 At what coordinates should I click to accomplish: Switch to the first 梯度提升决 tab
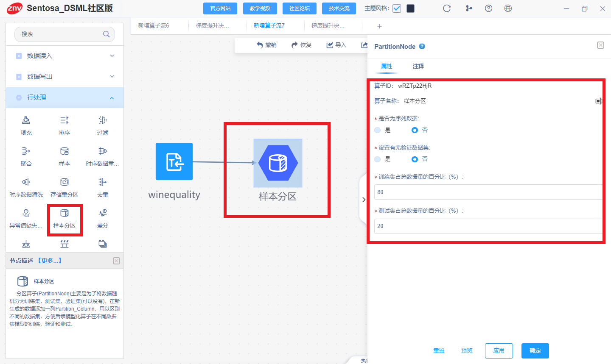(212, 25)
